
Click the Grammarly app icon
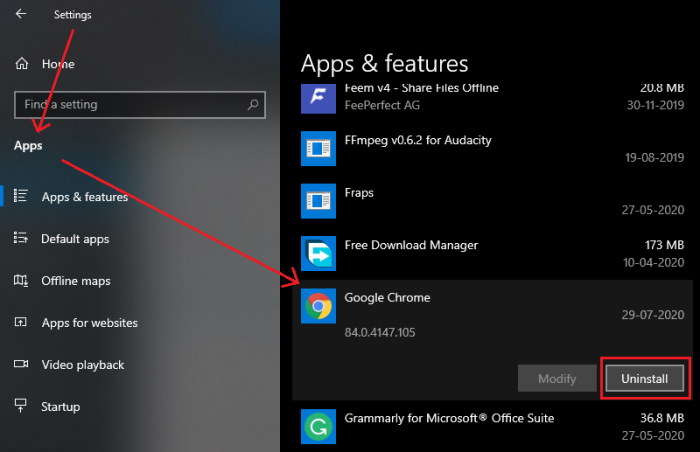point(318,427)
